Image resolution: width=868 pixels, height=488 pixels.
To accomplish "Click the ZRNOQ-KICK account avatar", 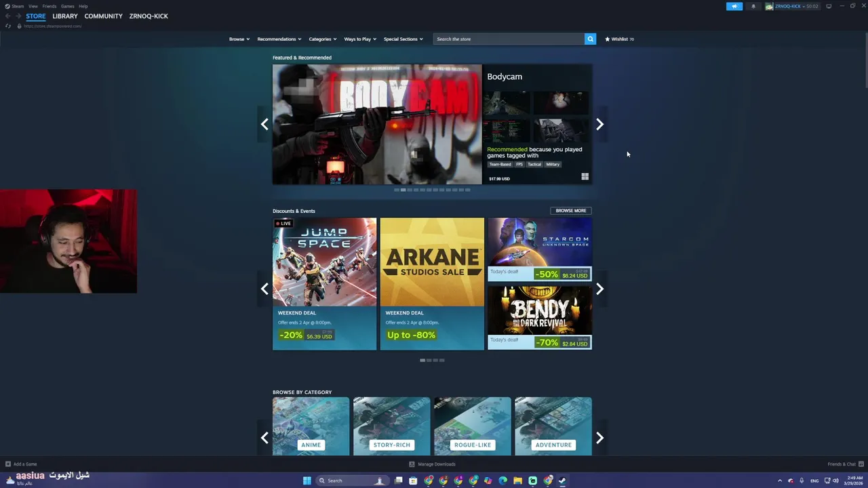I will coord(770,6).
